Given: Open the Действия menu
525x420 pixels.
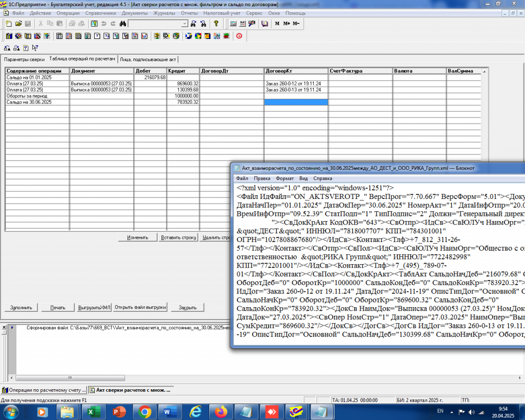Looking at the screenshot, I should 40,13.
